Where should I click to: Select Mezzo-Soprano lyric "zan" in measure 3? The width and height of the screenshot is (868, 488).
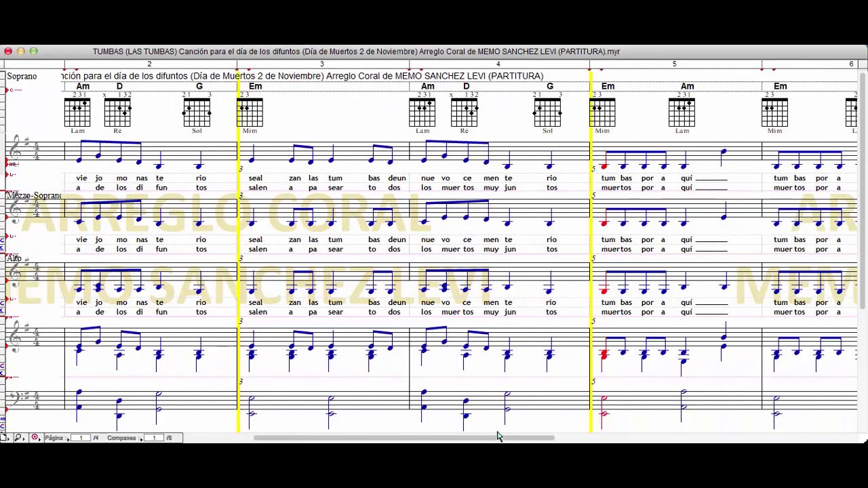(294, 239)
